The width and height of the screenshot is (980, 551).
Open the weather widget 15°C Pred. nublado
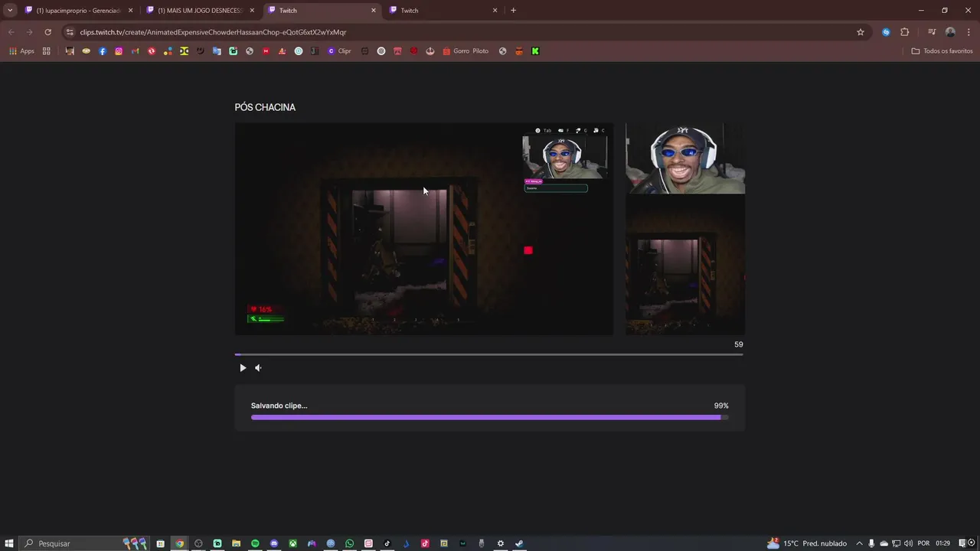[807, 543]
